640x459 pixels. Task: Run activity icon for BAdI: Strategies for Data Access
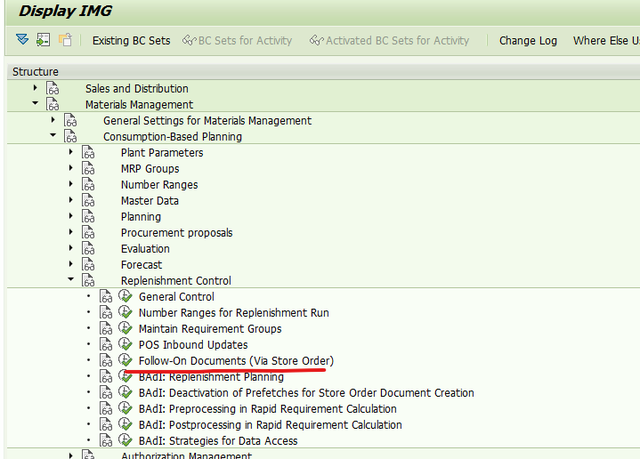coord(125,440)
